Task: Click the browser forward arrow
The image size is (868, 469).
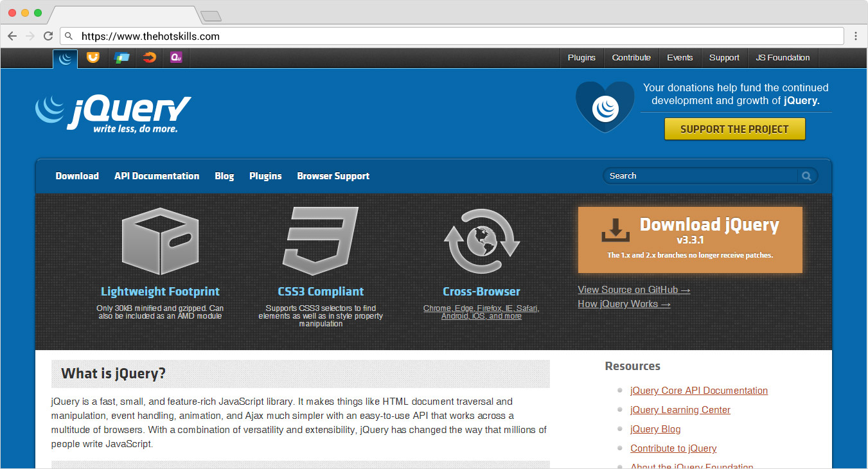Action: 30,36
